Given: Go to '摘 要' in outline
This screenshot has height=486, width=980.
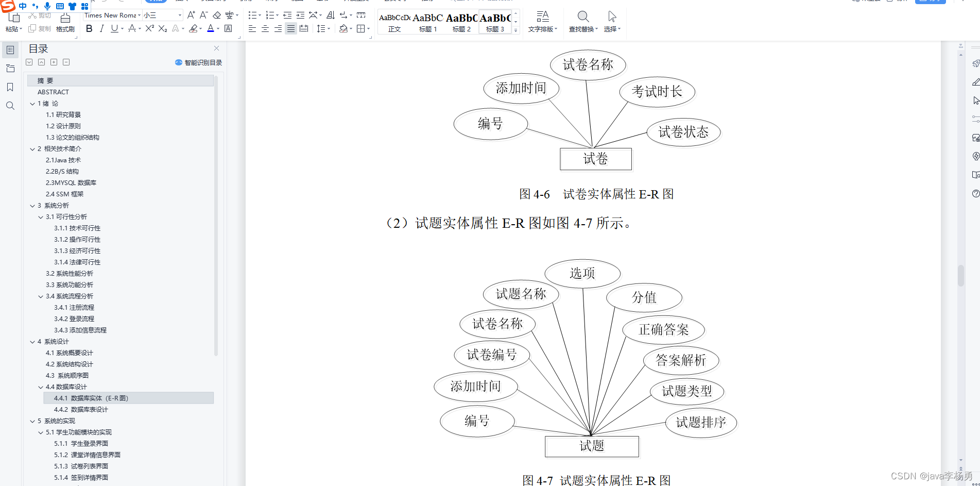Looking at the screenshot, I should 121,80.
